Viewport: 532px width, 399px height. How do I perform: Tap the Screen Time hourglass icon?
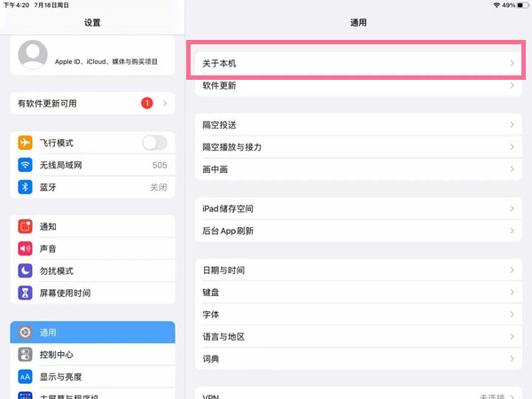click(x=26, y=293)
